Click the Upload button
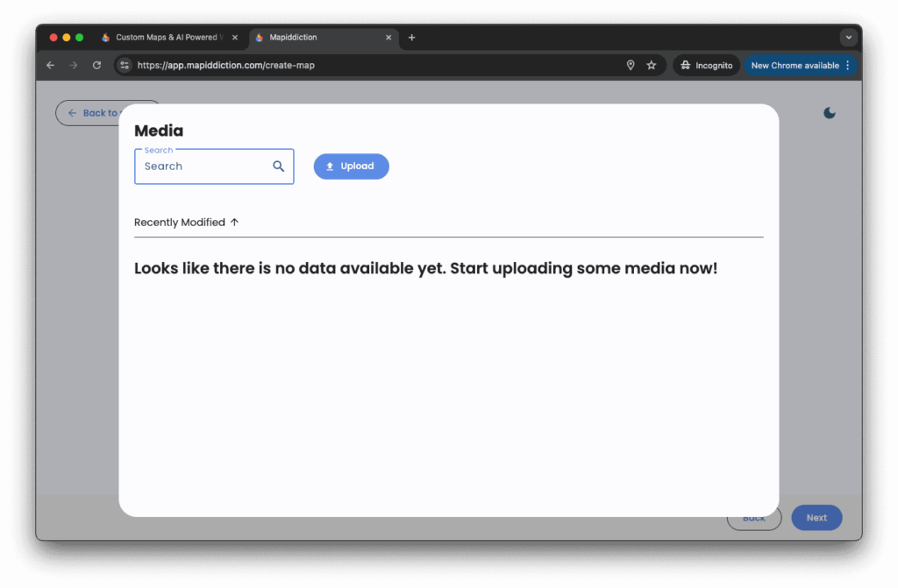 tap(351, 166)
